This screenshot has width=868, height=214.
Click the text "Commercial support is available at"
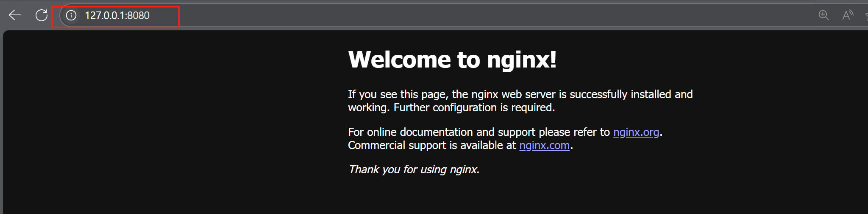click(432, 145)
